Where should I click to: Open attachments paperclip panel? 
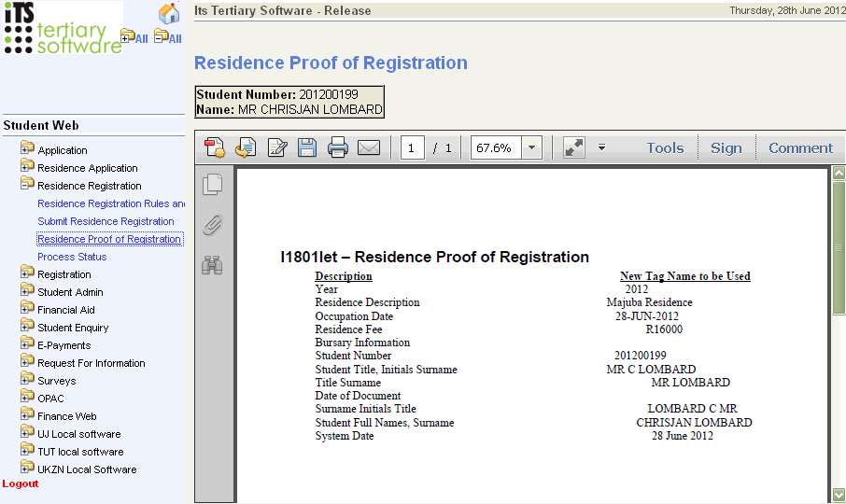[213, 225]
